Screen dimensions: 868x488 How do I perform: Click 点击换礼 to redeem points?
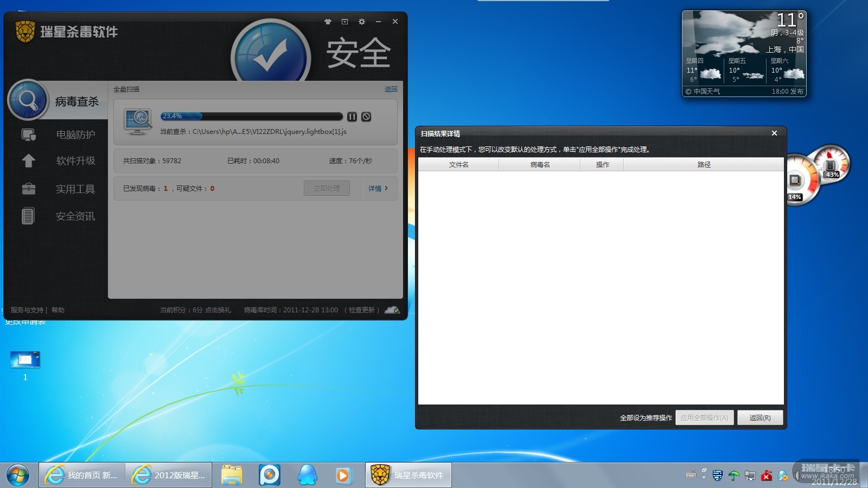coord(218,310)
